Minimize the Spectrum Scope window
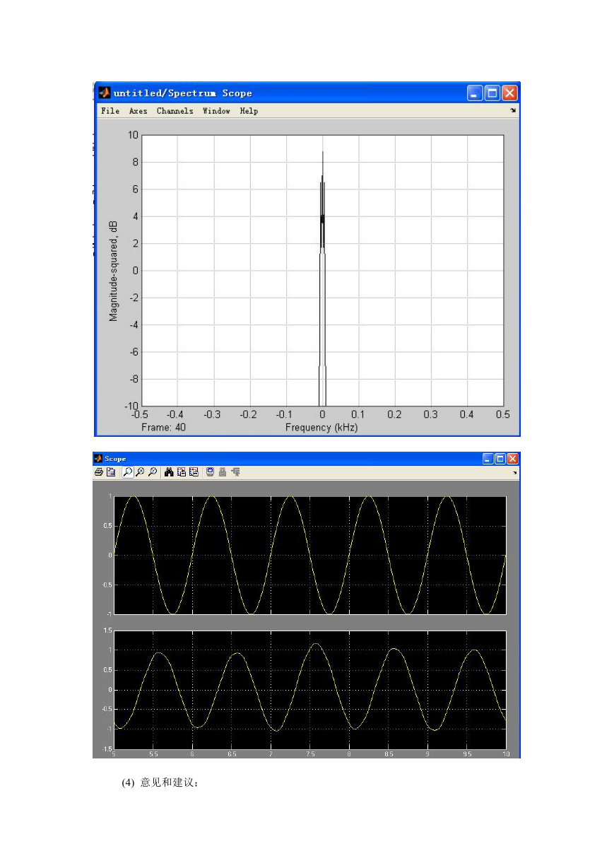This screenshot has height=868, width=614. pyautogui.click(x=474, y=93)
